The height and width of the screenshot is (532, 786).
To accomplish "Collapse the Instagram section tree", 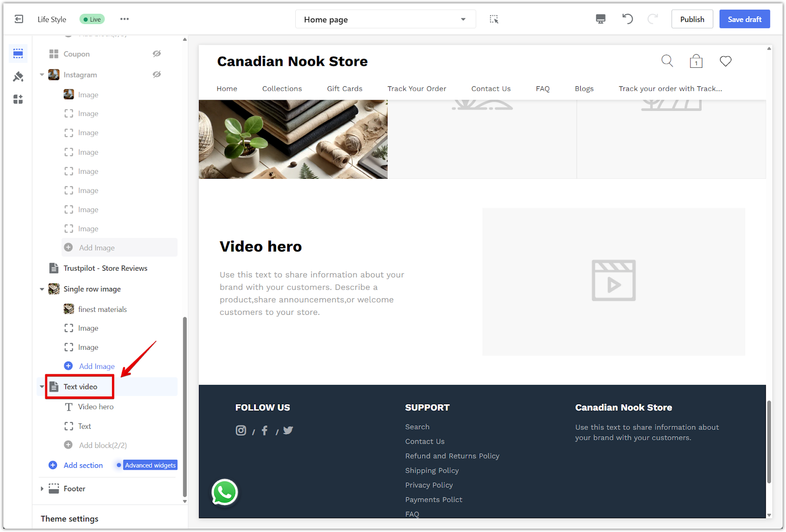I will [x=42, y=75].
